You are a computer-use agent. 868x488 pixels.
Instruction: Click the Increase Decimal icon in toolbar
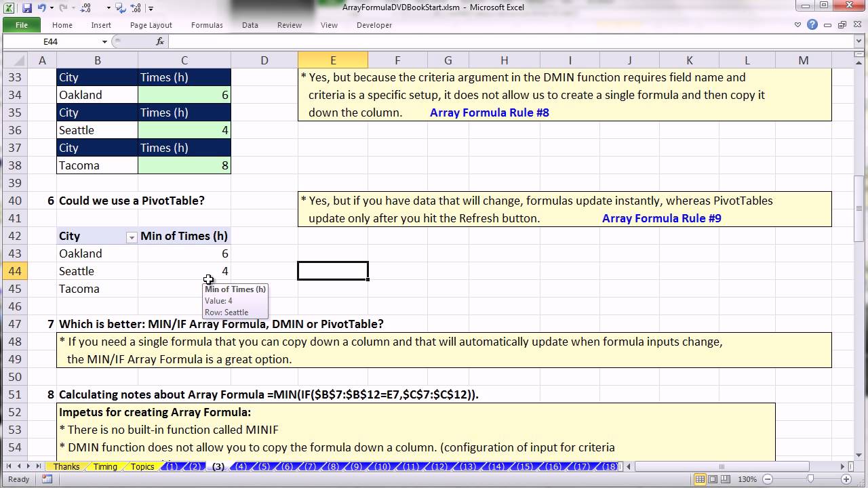[86, 8]
